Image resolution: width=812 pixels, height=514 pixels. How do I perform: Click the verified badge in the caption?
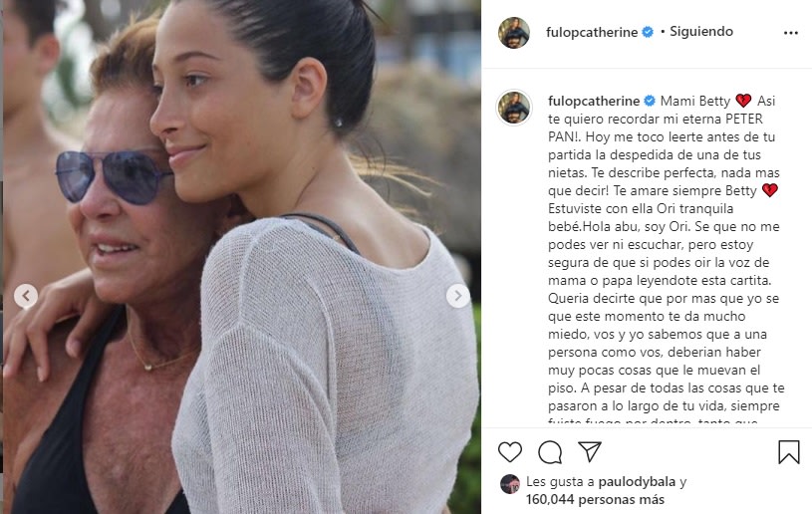pos(650,101)
